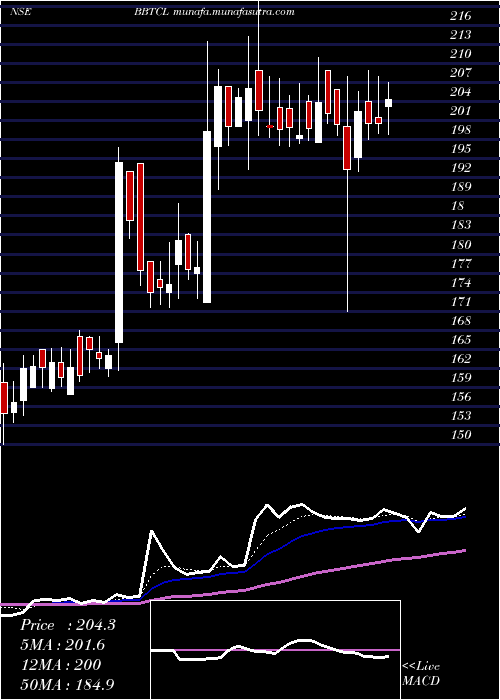Click the 171 price axis label
This screenshot has height=700, width=500.
[461, 302]
